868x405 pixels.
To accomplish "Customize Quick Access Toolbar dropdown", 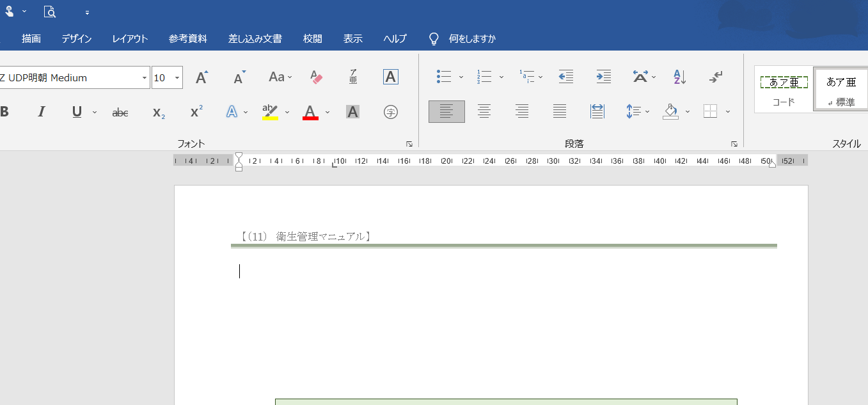I will [87, 12].
